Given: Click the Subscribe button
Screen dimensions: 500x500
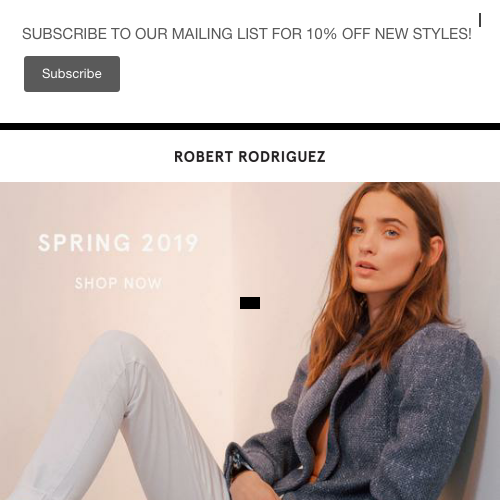Looking at the screenshot, I should [72, 74].
